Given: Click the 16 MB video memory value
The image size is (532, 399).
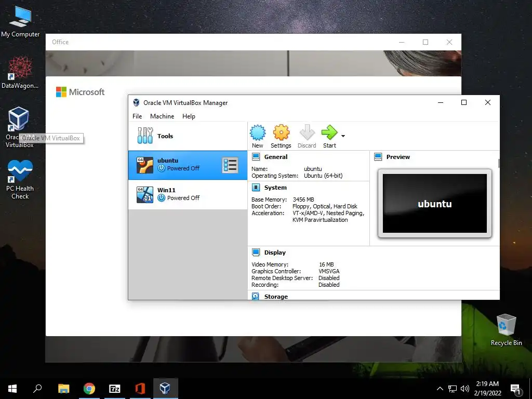Looking at the screenshot, I should pyautogui.click(x=326, y=264).
